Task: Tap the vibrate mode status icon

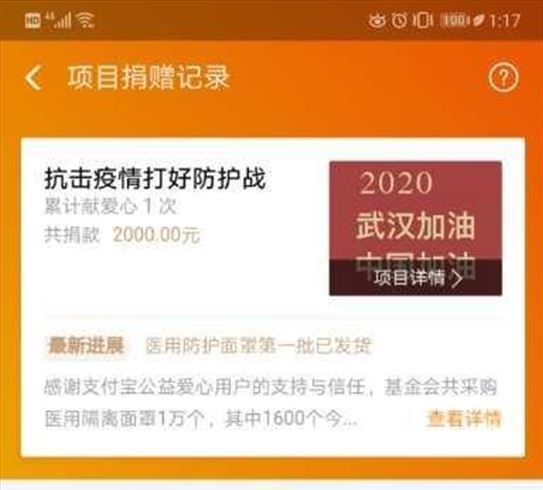Action: click(422, 20)
